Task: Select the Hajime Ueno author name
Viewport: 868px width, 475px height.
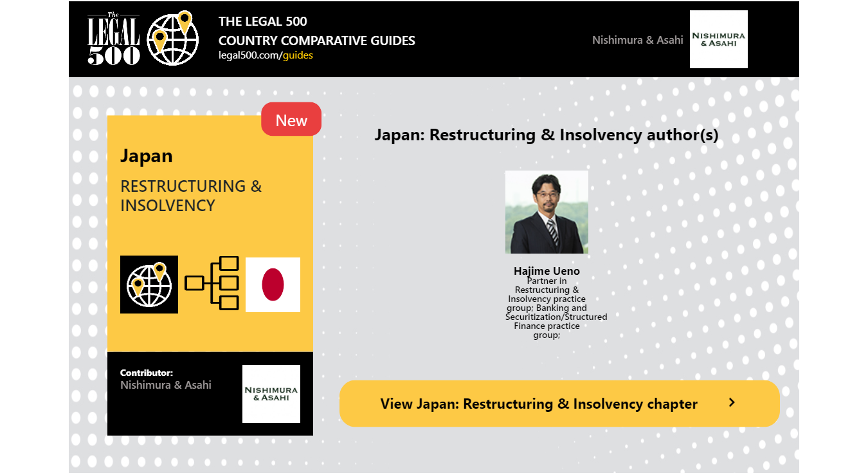Action: point(547,271)
